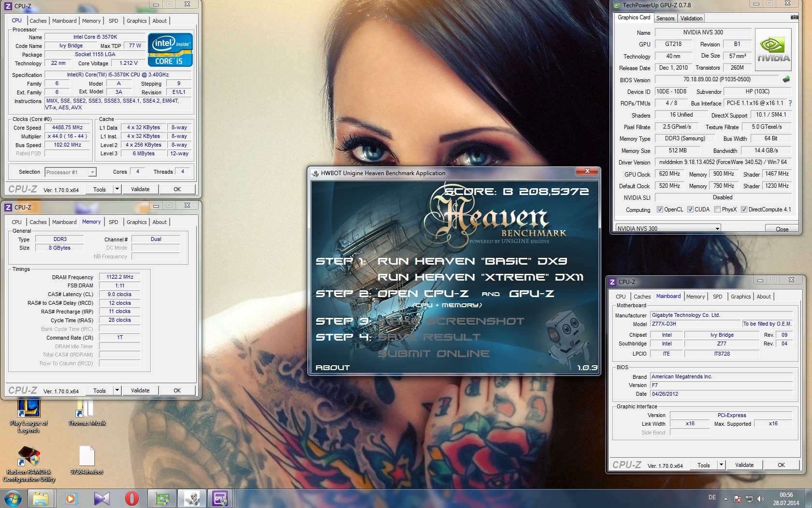This screenshot has width=812, height=508.
Task: Click the Core Speed value 4488.75 MHz
Action: coord(68,128)
